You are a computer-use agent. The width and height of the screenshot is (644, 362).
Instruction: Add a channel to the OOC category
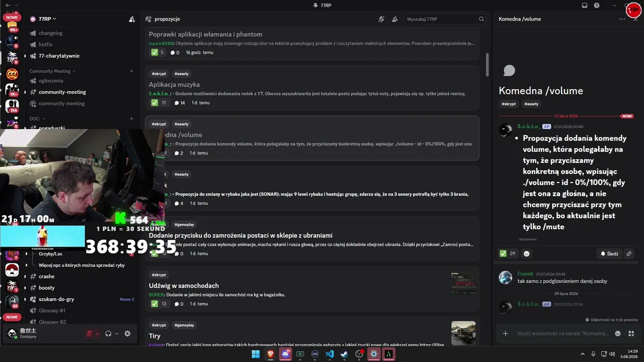coord(131,119)
